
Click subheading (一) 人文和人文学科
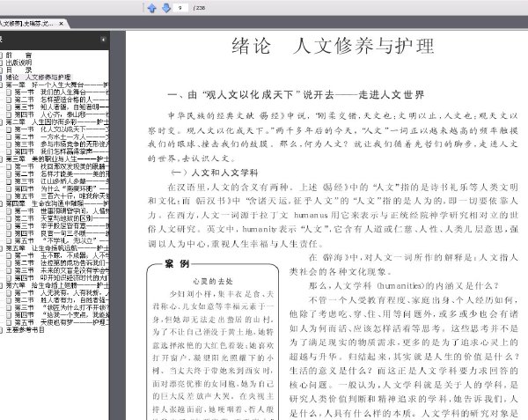pyautogui.click(x=215, y=173)
